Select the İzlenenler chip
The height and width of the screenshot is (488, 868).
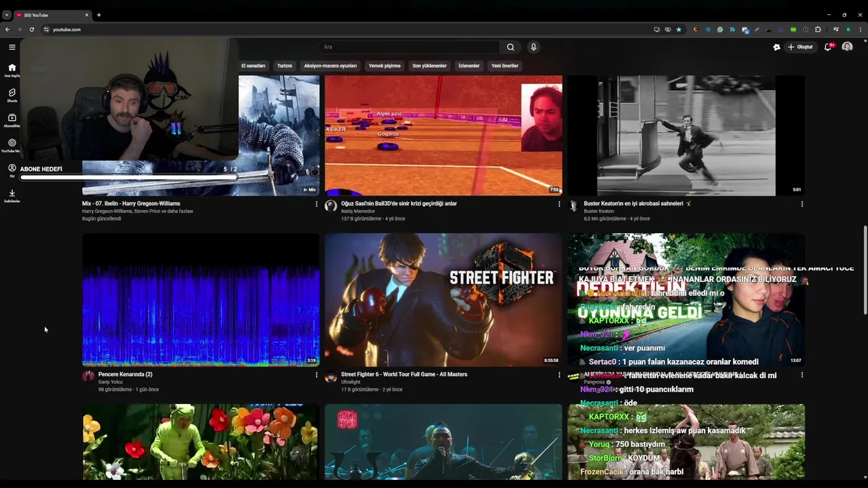tap(469, 66)
